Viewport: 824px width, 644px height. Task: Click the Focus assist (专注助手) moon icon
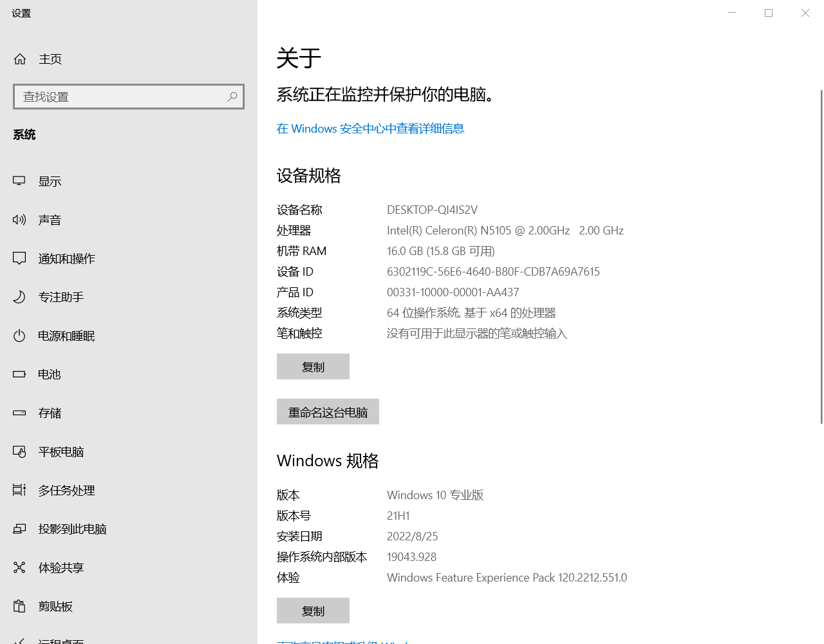click(19, 297)
